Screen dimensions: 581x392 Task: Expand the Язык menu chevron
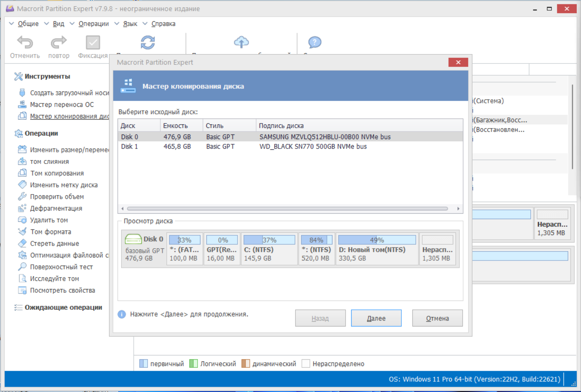[117, 24]
